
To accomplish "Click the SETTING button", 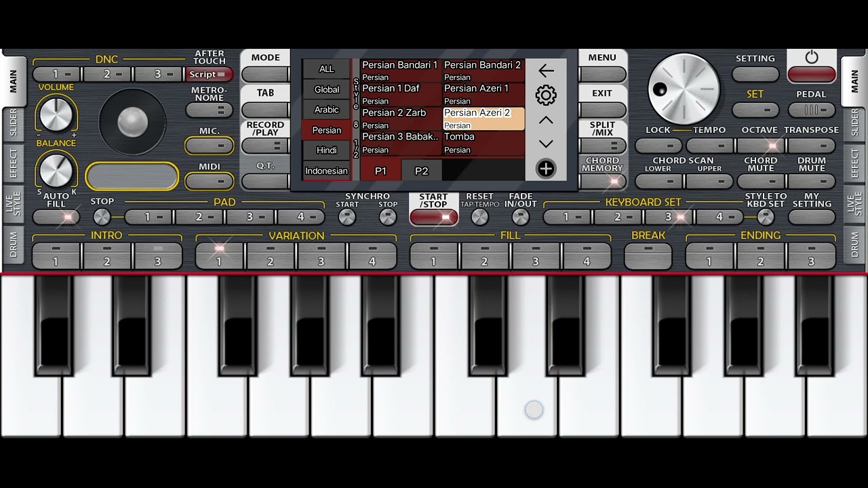I will click(x=755, y=75).
